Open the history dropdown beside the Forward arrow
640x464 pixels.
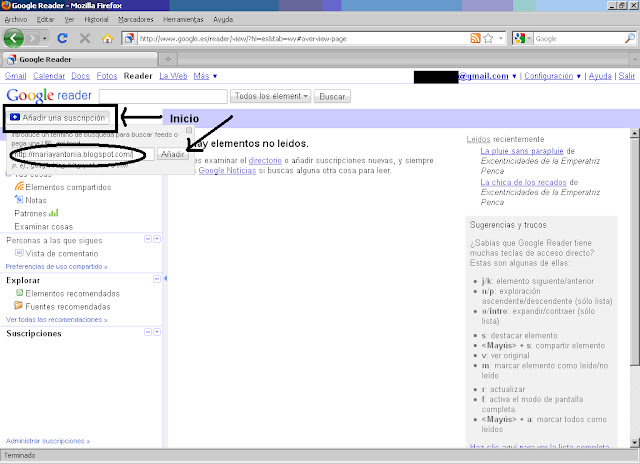44,39
